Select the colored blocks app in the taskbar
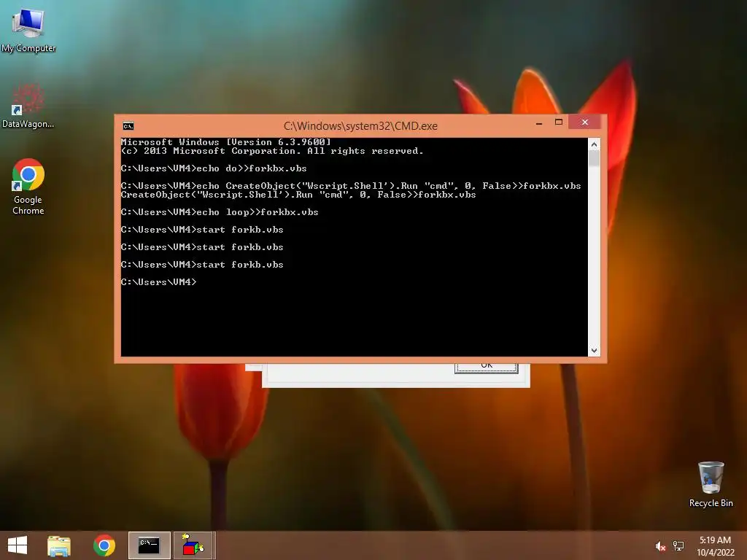 [193, 545]
